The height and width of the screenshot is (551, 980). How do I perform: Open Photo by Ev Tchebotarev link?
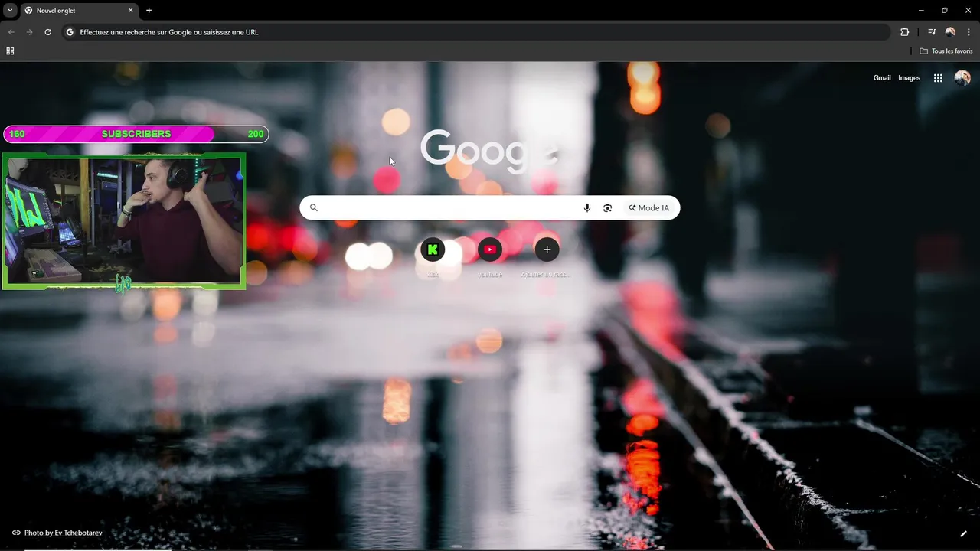[x=63, y=533]
